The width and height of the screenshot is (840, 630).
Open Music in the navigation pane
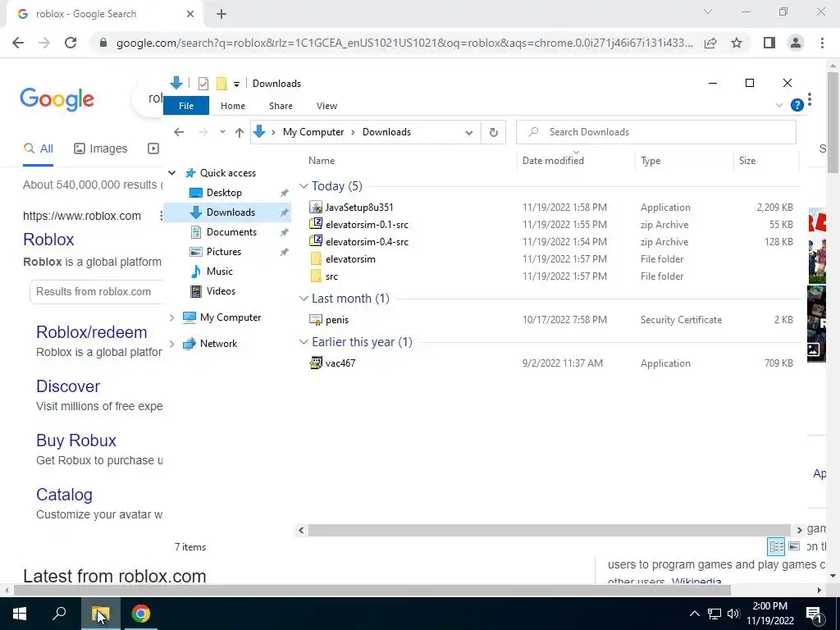(x=219, y=272)
